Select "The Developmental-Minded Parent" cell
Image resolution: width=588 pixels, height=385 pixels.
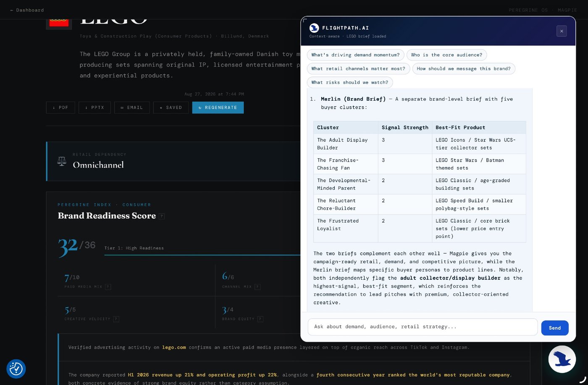pos(346,184)
